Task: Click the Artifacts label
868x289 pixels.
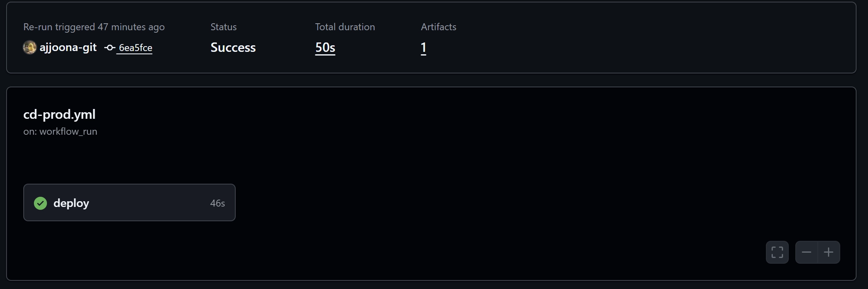Action: (x=438, y=27)
